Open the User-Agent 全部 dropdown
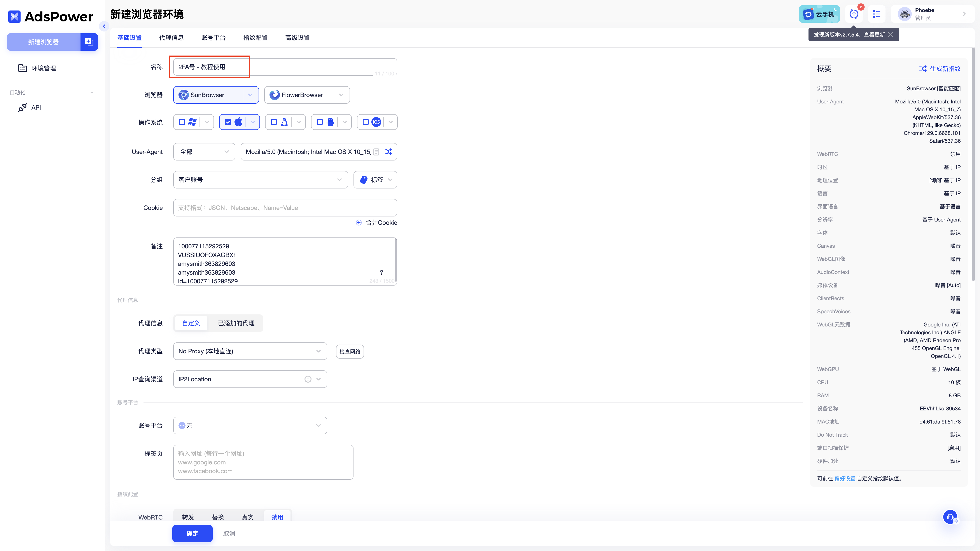 [204, 152]
